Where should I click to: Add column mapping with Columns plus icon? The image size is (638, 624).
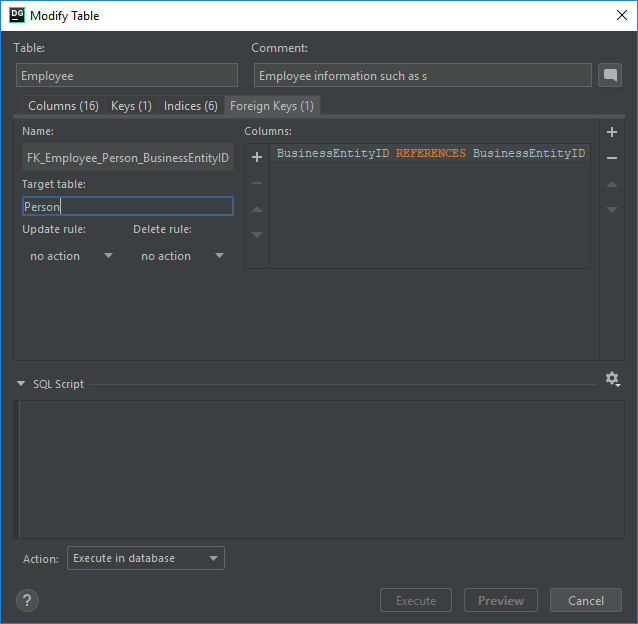[x=257, y=157]
